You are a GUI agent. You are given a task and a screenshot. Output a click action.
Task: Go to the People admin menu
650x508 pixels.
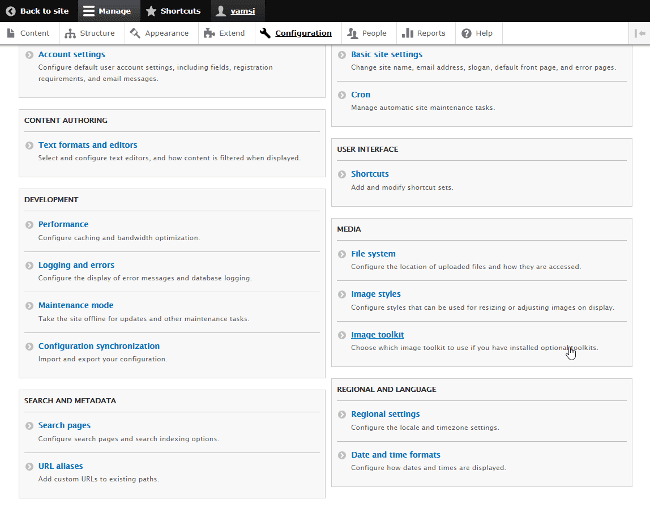[x=369, y=33]
